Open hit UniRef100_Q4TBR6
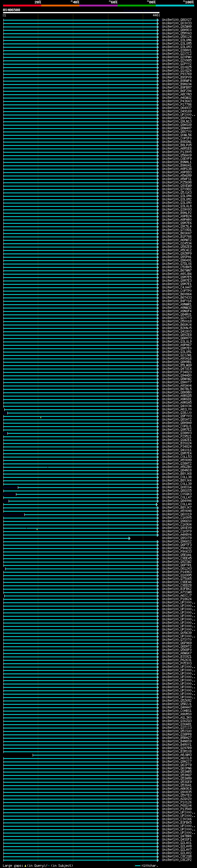This screenshot has width=197, height=868. 177,836
